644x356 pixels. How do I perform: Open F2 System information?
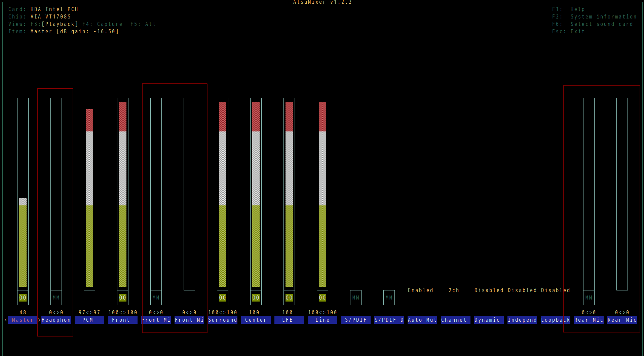[x=594, y=17]
